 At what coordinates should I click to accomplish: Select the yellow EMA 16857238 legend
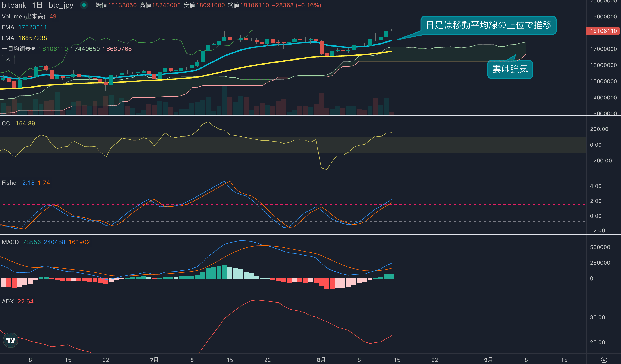coord(24,38)
